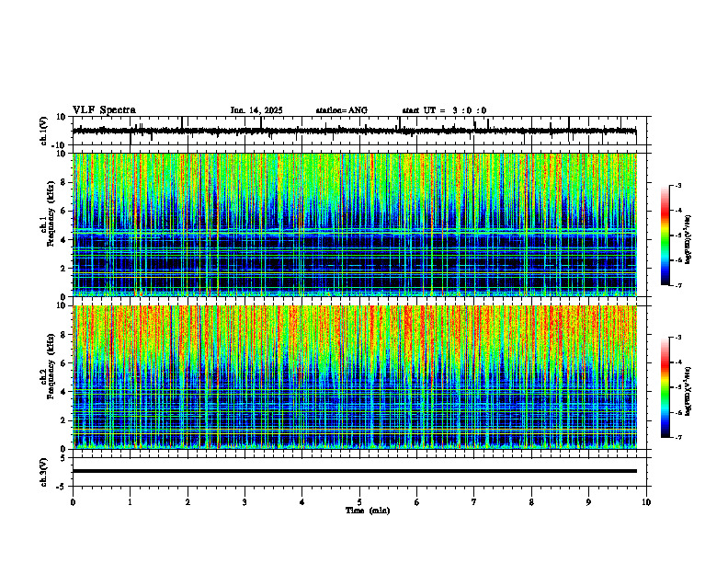Click inside the ch.2 spectrogram plot
This screenshot has height=563, width=728.
(x=354, y=377)
